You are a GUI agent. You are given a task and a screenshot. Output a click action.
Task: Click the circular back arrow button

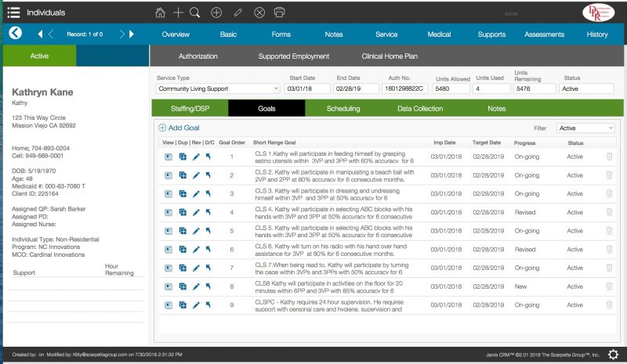coord(16,33)
